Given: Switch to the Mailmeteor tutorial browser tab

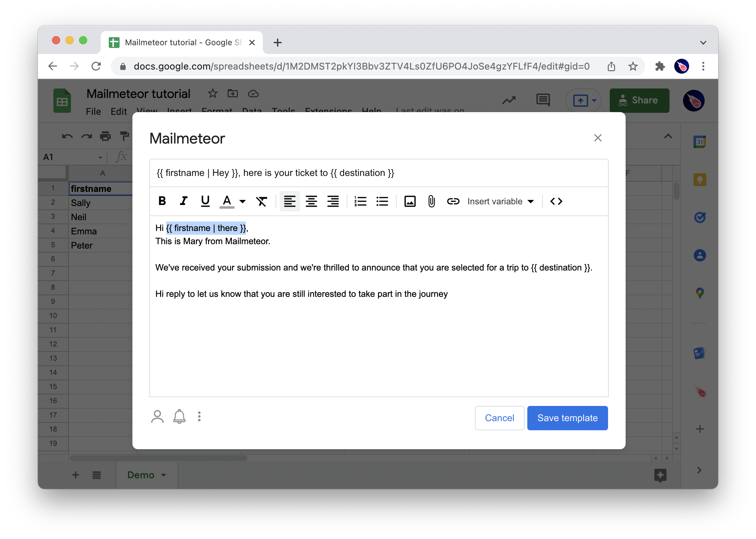Looking at the screenshot, I should point(179,43).
